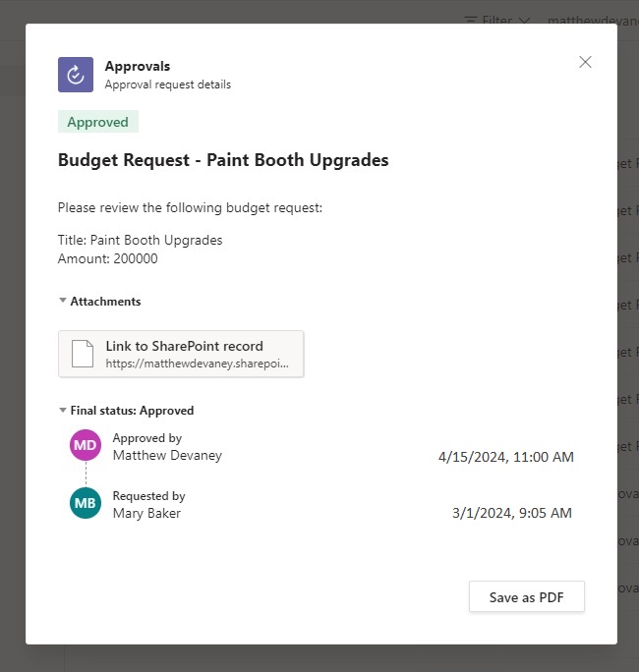This screenshot has width=639, height=672.
Task: Click Matthew Devaney's MD avatar
Action: coord(86,445)
